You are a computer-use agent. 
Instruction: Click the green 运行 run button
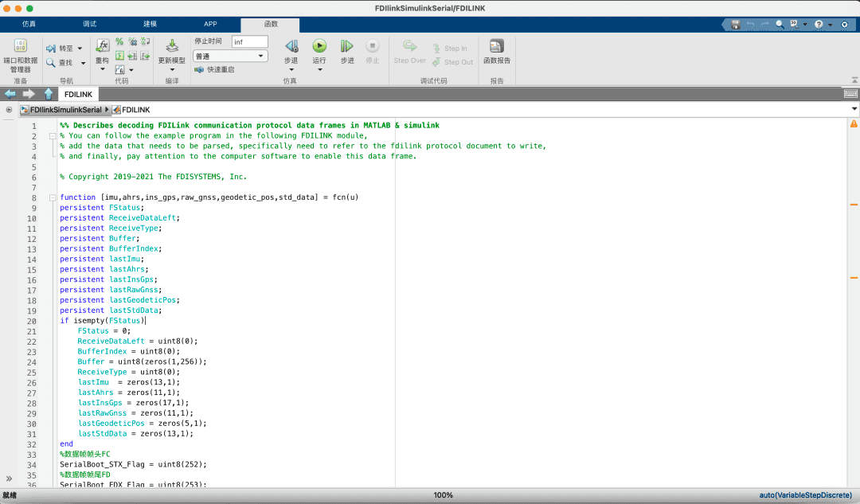(x=319, y=47)
